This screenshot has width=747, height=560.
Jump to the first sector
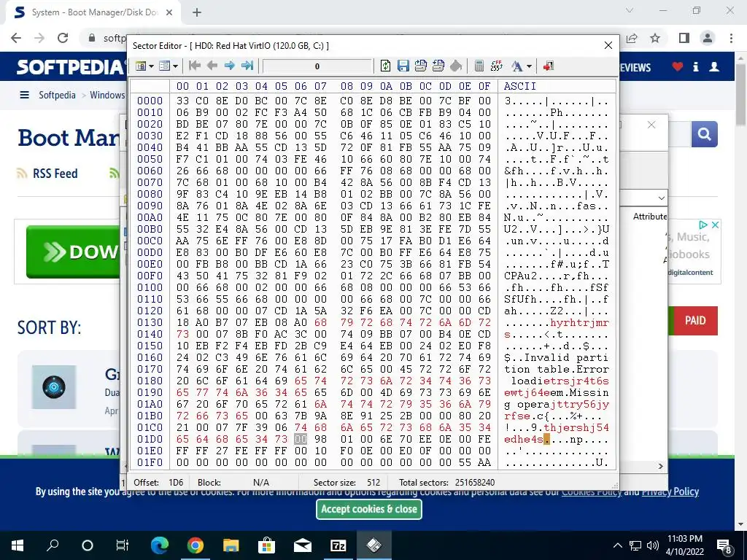pyautogui.click(x=194, y=66)
